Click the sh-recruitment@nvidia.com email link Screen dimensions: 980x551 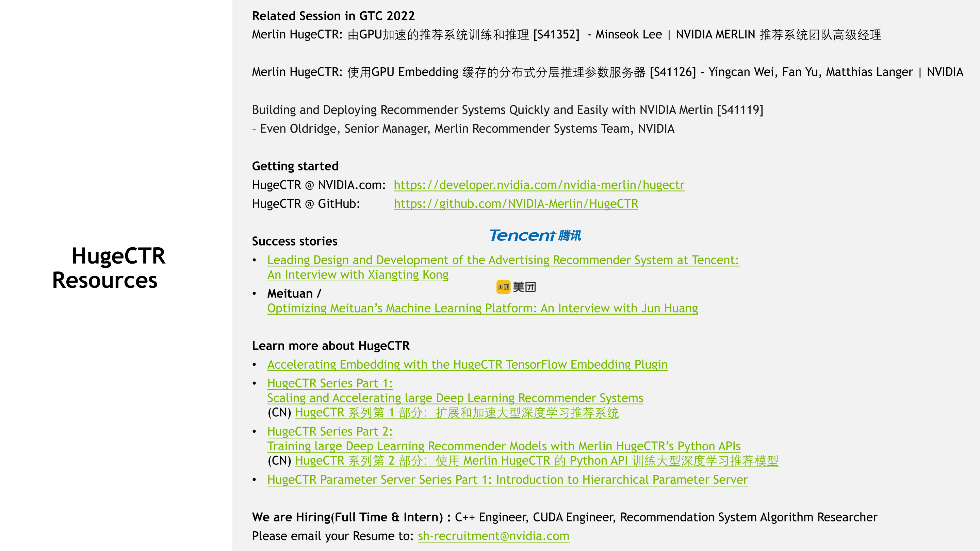(493, 536)
